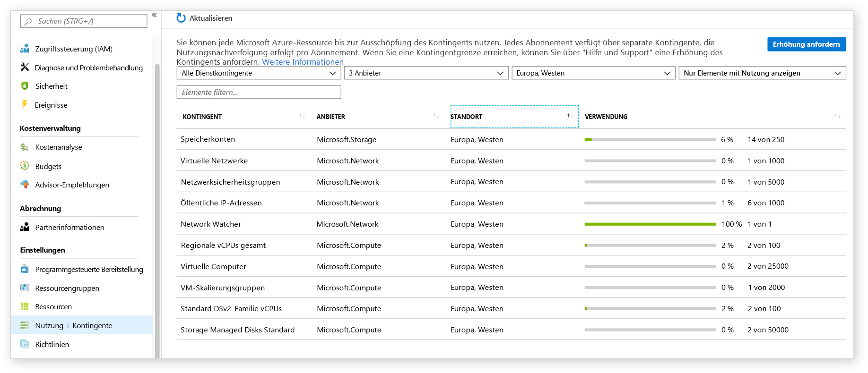The width and height of the screenshot is (868, 373).
Task: Click the Partnerinformationen icon
Action: pos(25,227)
